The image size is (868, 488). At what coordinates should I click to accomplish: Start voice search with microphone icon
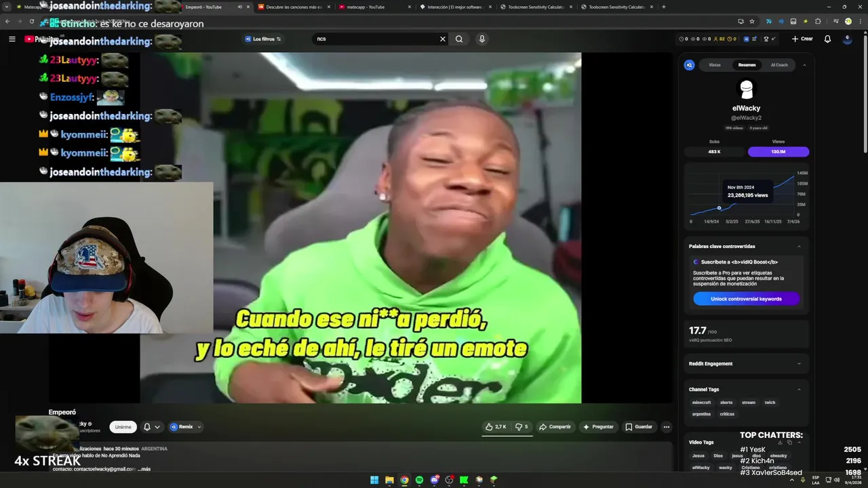tap(482, 39)
